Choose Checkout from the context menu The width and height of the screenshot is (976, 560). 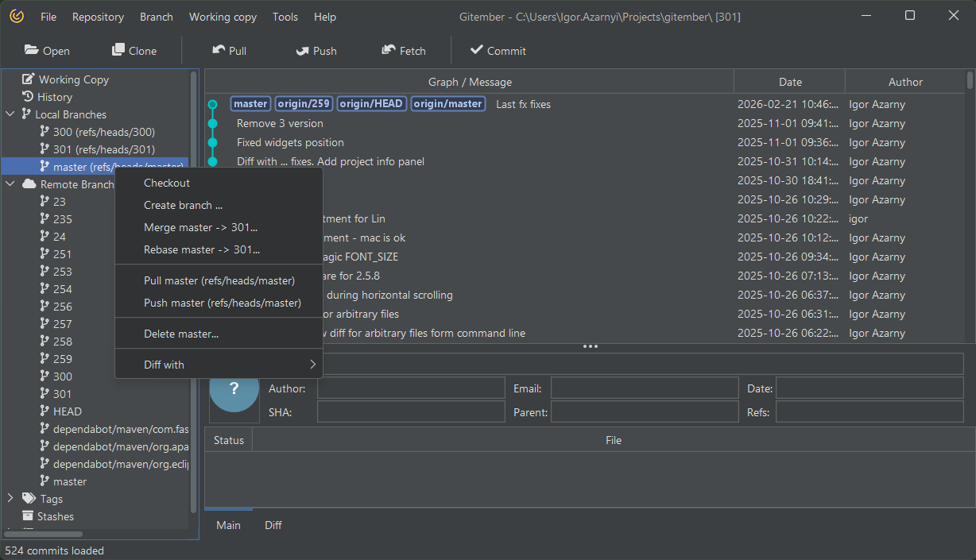pyautogui.click(x=167, y=183)
